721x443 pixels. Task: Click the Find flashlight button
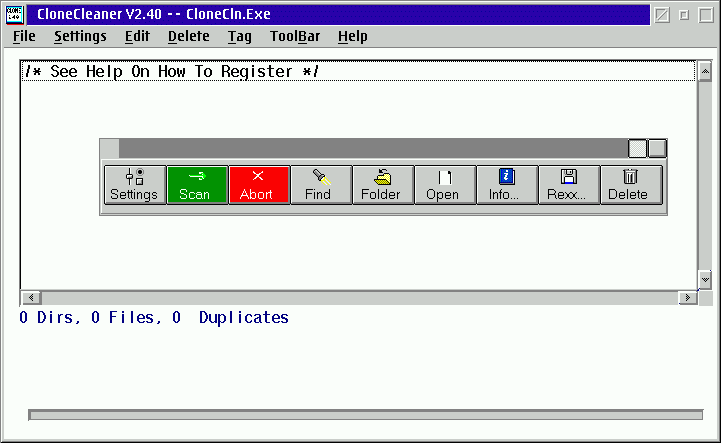tap(321, 185)
